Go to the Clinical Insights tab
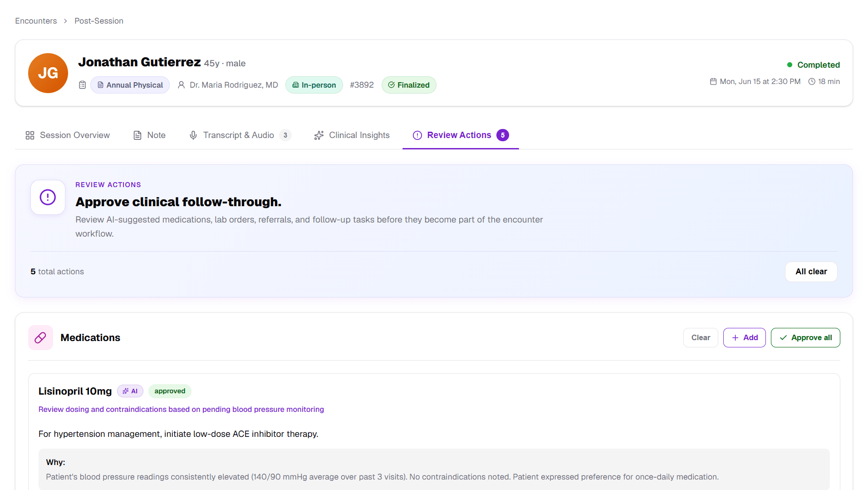Screen dimensions: 868x490 (x=352, y=135)
